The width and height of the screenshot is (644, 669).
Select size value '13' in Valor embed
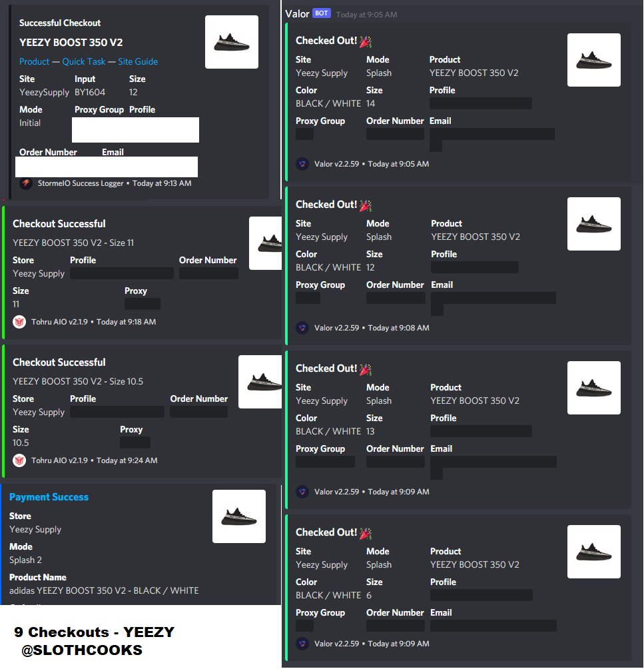[370, 431]
